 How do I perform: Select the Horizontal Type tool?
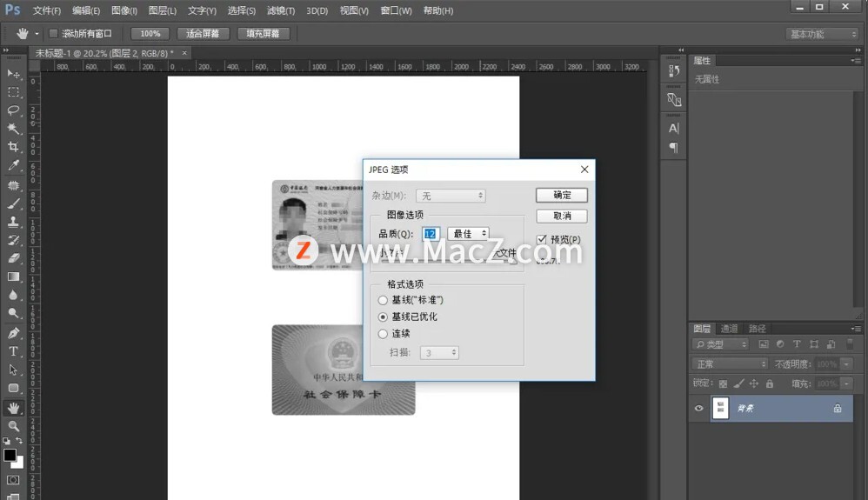tap(13, 351)
